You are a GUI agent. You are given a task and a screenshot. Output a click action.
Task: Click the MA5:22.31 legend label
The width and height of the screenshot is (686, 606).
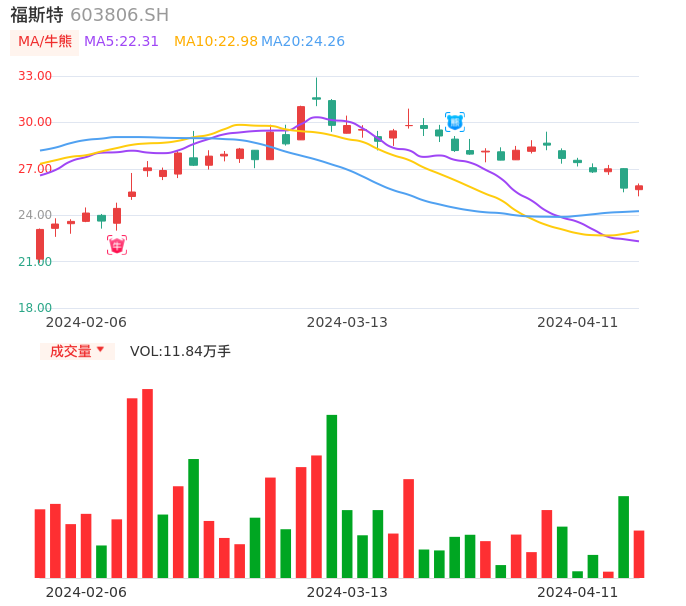(121, 42)
